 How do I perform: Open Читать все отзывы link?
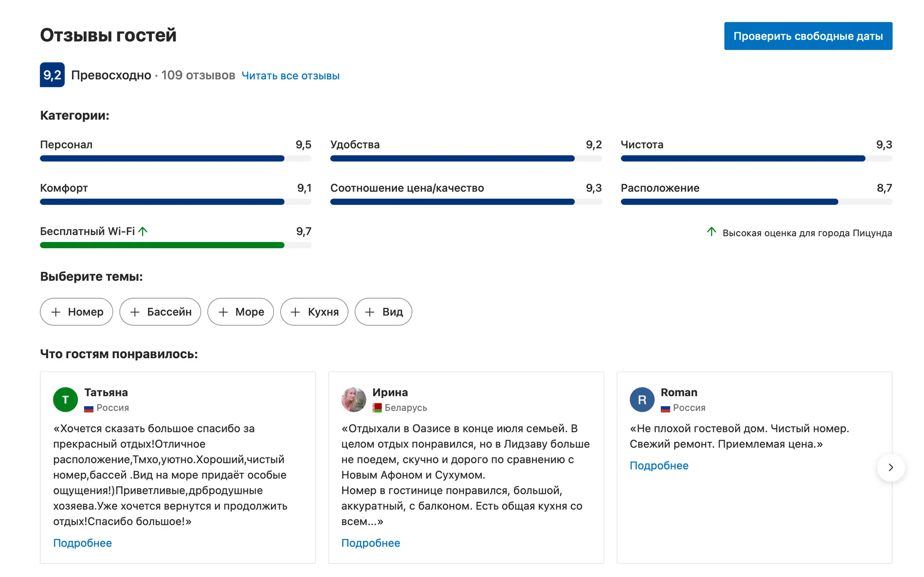pos(291,76)
